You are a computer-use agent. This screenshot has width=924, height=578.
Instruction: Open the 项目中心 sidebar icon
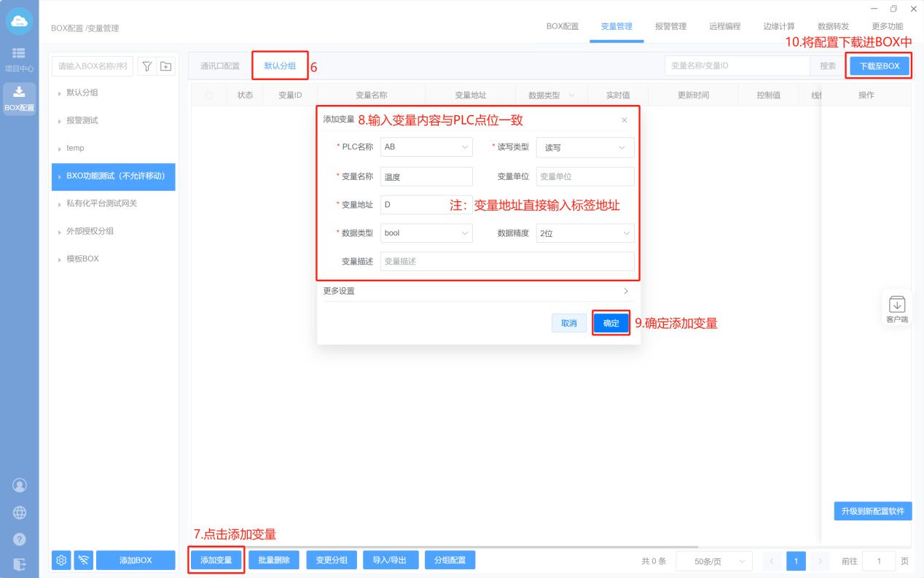[x=19, y=59]
